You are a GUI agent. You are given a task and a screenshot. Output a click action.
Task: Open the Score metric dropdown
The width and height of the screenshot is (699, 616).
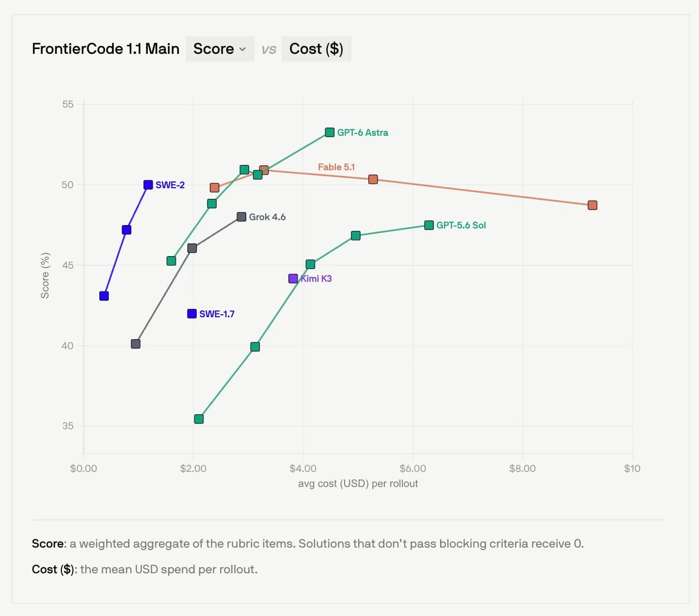[220, 49]
